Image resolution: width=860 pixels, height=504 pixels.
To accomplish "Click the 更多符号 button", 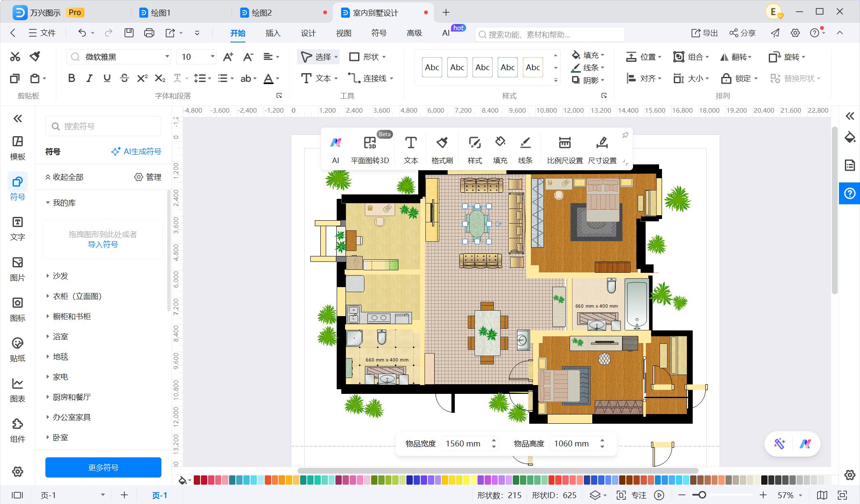I will coord(103,467).
